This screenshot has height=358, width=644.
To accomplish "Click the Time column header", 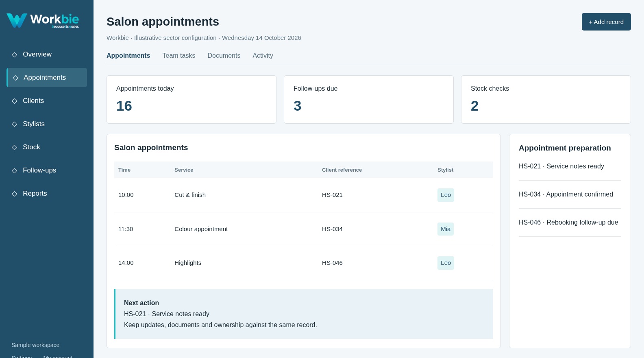I will pyautogui.click(x=124, y=170).
